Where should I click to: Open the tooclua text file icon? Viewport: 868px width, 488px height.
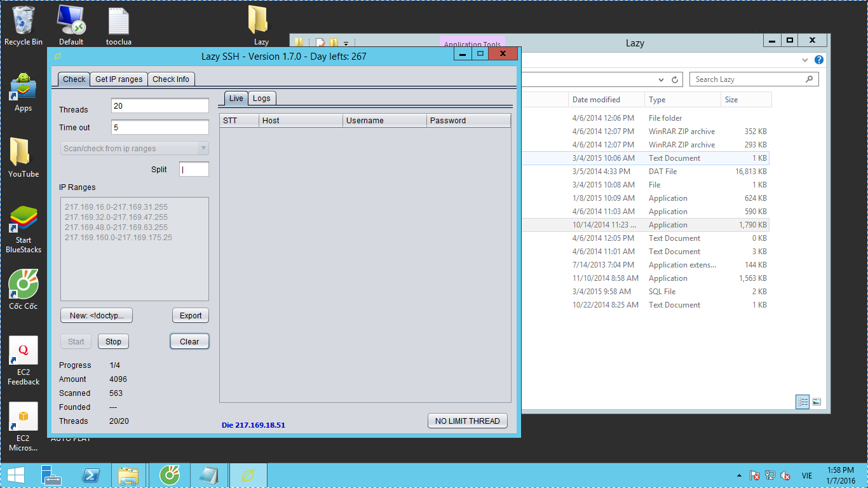pos(119,25)
